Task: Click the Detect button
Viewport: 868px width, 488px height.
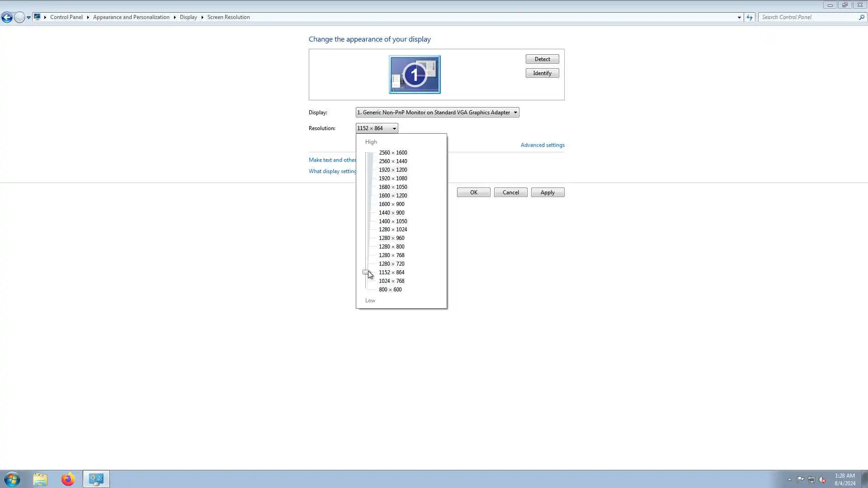Action: pyautogui.click(x=542, y=59)
